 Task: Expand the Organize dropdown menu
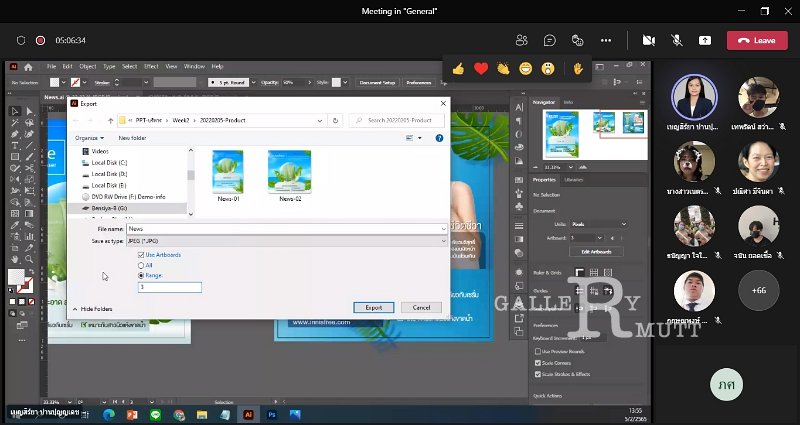[x=89, y=138]
